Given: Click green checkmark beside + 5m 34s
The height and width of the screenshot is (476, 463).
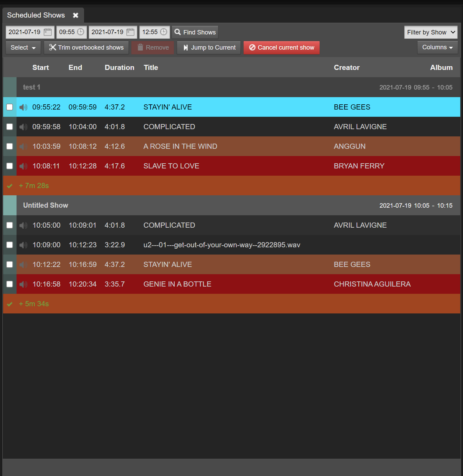Looking at the screenshot, I should [10, 304].
